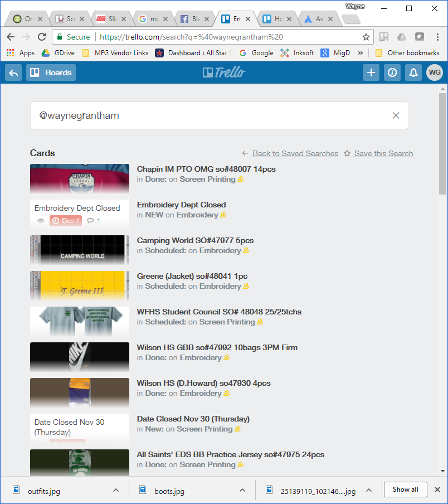Switch to the Google search tab

point(153,19)
